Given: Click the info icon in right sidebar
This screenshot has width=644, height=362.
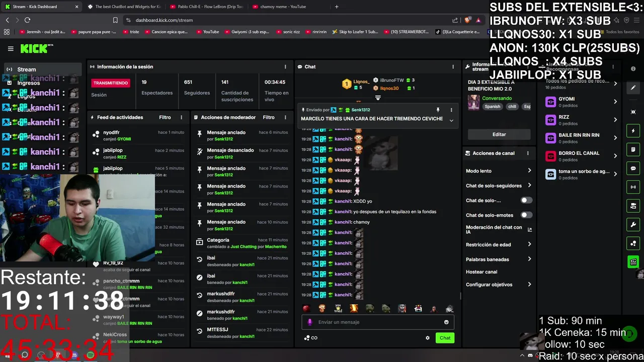Looking at the screenshot, I should 633,69.
